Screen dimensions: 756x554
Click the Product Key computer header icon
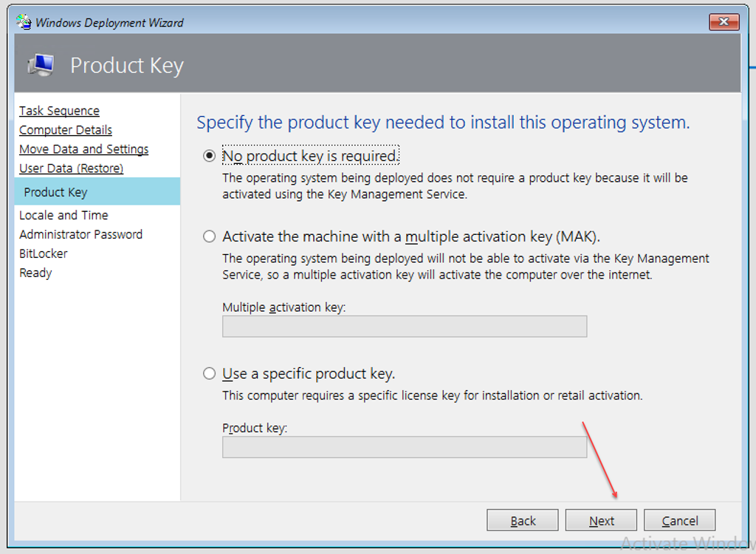[x=41, y=65]
